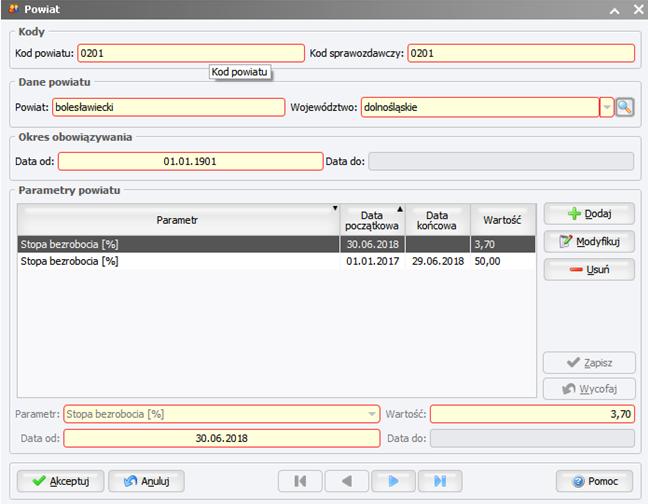This screenshot has height=504, width=648.
Task: Select the Stopa bezrobocia row dated 01.01.2017
Action: click(276, 261)
